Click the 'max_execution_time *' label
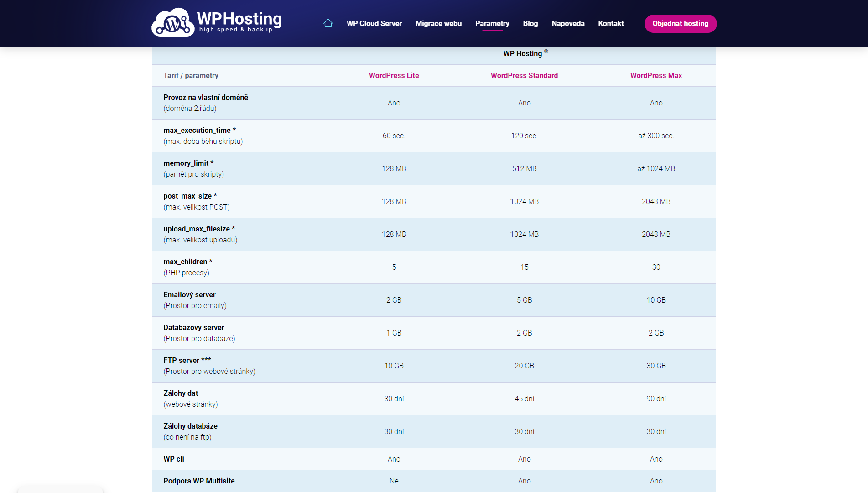The image size is (868, 493). pos(200,131)
